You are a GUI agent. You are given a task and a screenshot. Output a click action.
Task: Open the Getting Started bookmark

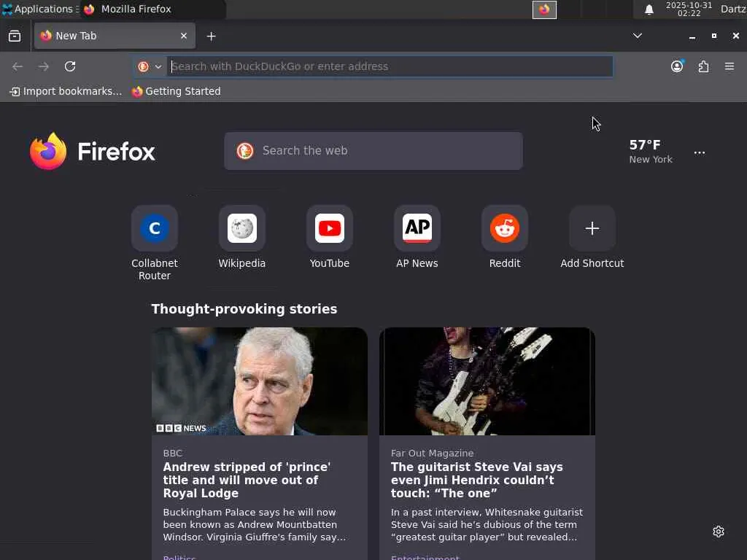[177, 91]
